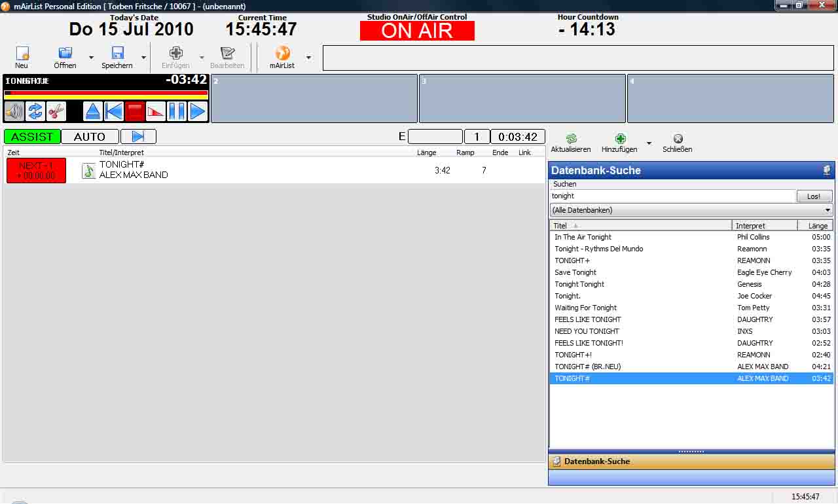Viewport: 838px width, 504px height.
Task: Select 'TONIGHT# (BR.NEU)' result row
Action: (x=691, y=367)
